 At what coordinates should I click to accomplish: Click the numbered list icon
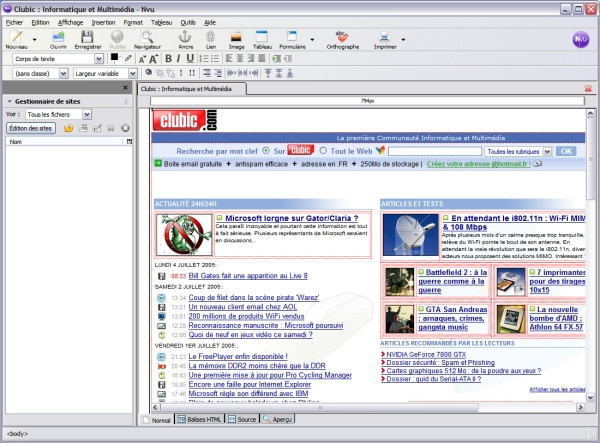[x=204, y=59]
